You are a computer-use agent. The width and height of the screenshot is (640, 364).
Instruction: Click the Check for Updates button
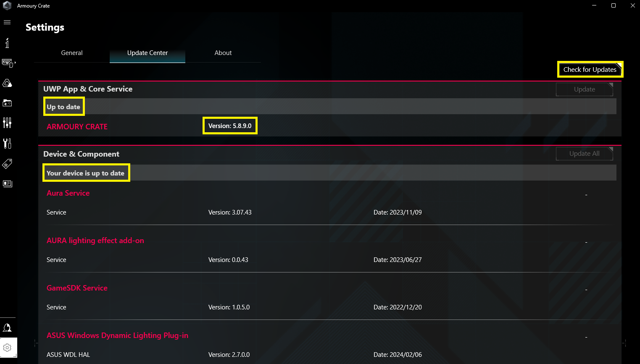point(590,70)
